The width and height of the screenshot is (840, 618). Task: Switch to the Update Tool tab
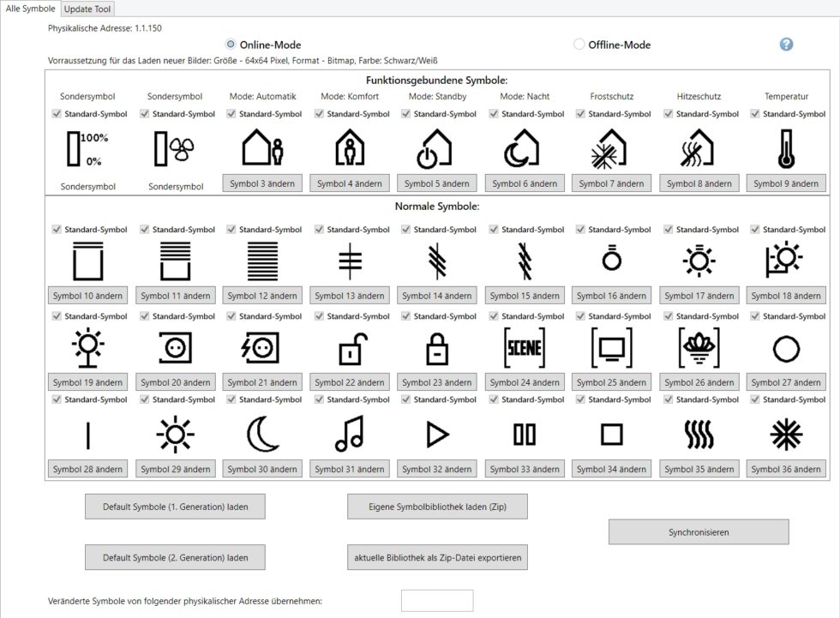click(87, 9)
